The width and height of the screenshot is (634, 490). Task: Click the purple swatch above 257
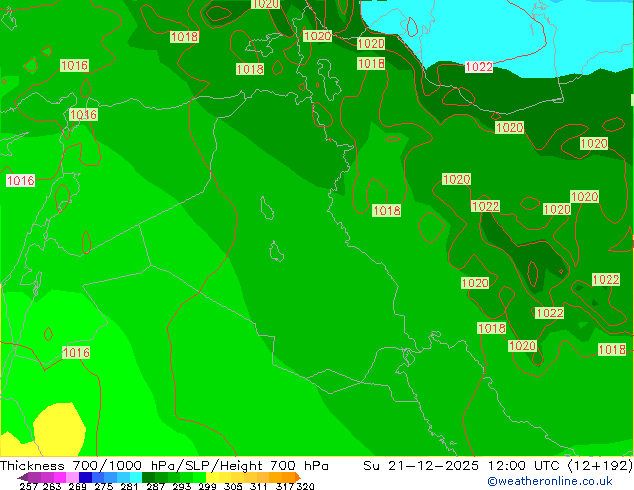click(34, 477)
